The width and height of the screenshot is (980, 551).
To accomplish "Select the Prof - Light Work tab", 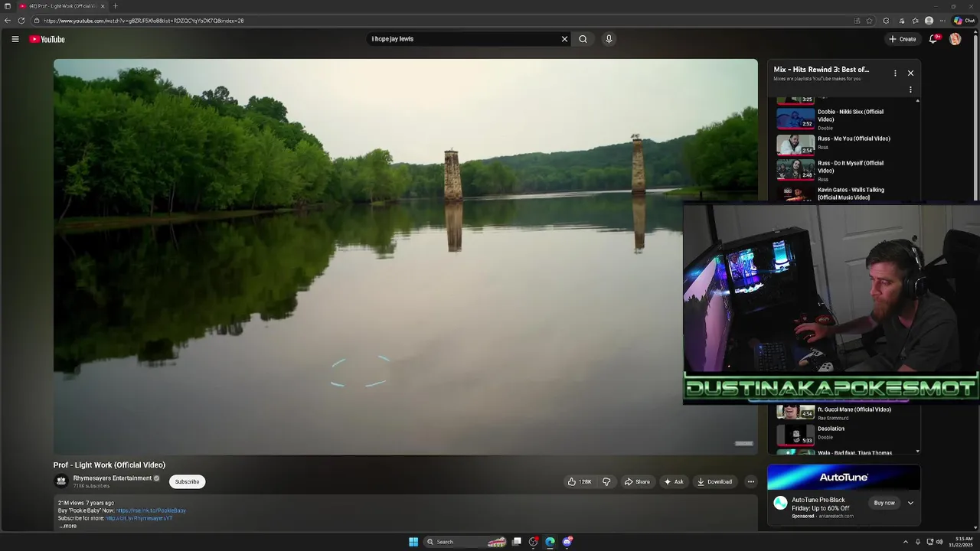I will [x=62, y=6].
